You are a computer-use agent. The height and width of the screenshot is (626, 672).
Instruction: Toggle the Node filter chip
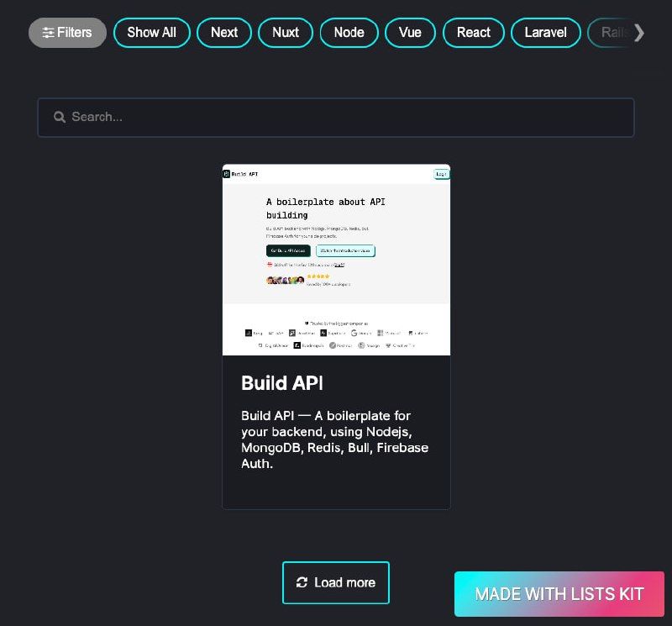click(349, 33)
